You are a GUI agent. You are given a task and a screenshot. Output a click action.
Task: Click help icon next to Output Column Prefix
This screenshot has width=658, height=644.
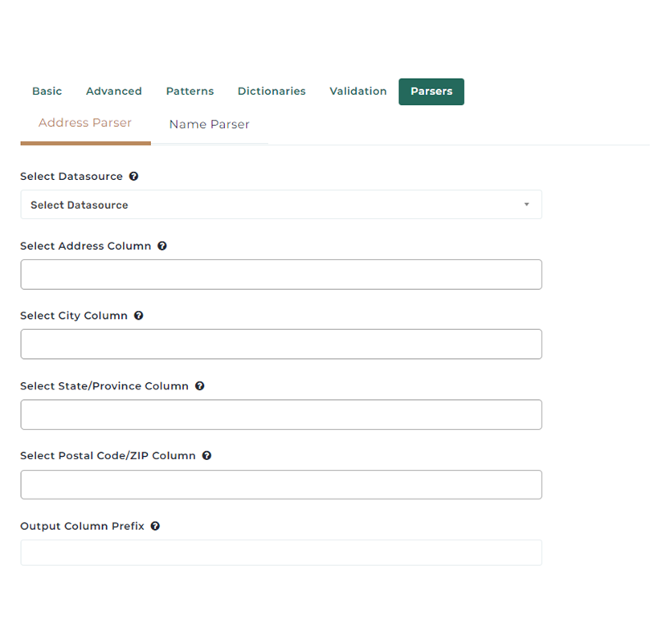pyautogui.click(x=155, y=527)
